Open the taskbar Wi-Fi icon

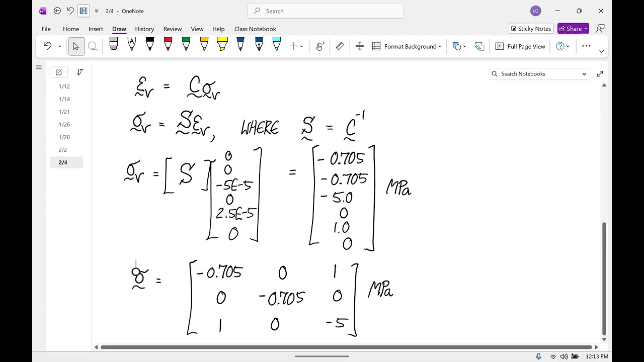coord(553,356)
